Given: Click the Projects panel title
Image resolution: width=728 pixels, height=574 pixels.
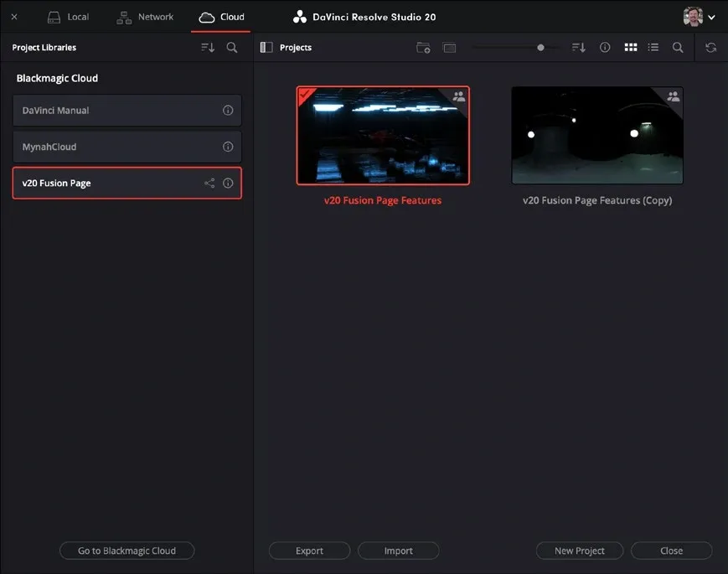Looking at the screenshot, I should pos(295,48).
